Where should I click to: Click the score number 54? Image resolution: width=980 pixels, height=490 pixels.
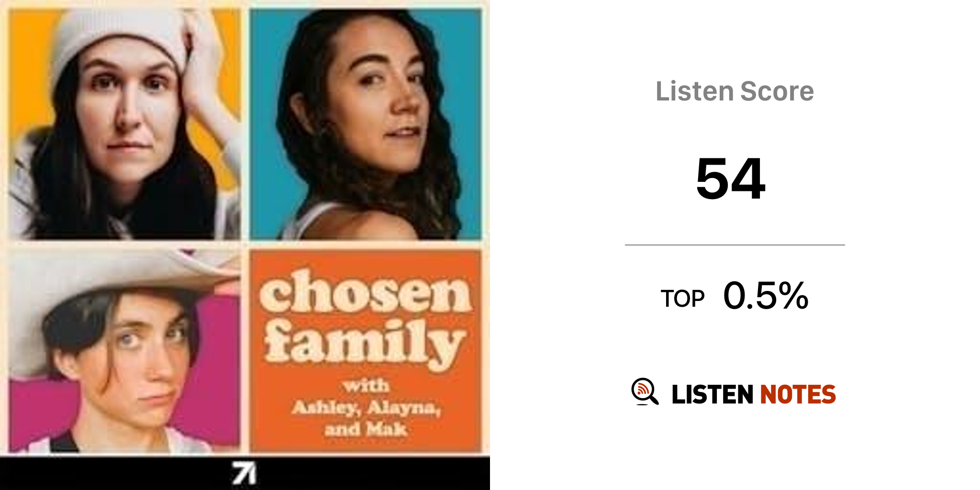coord(730,179)
